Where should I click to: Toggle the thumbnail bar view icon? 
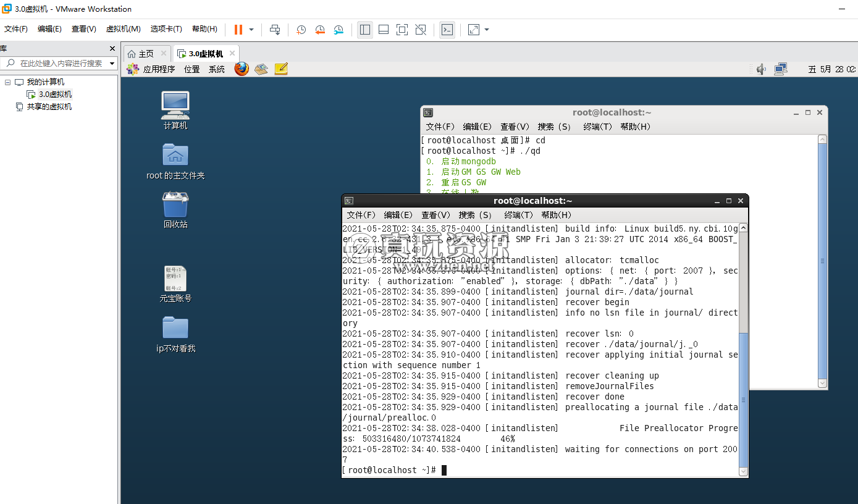384,29
